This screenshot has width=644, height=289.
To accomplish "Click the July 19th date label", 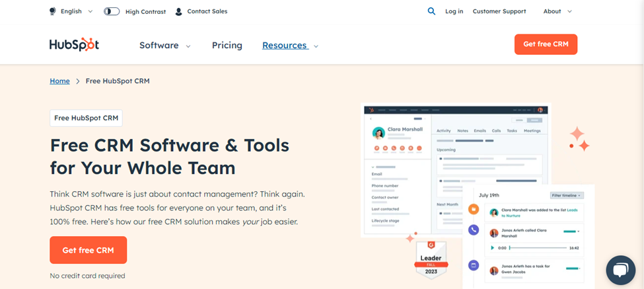I will click(x=489, y=195).
